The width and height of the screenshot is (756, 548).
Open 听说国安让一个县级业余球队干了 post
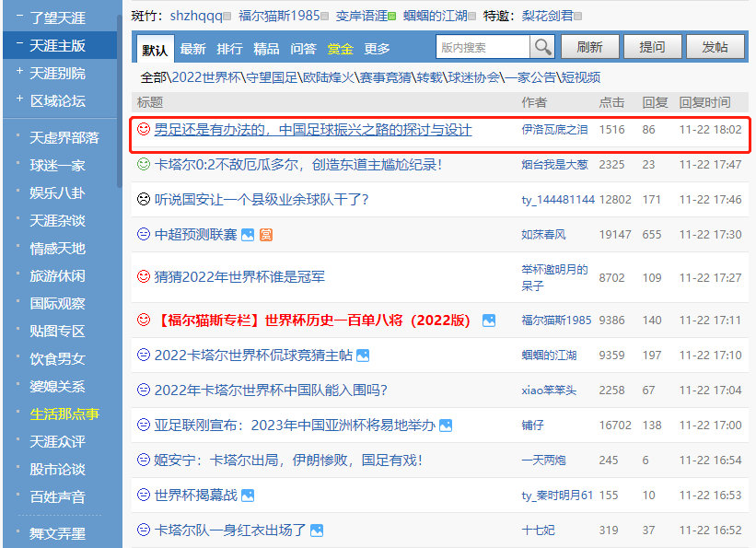(x=262, y=199)
